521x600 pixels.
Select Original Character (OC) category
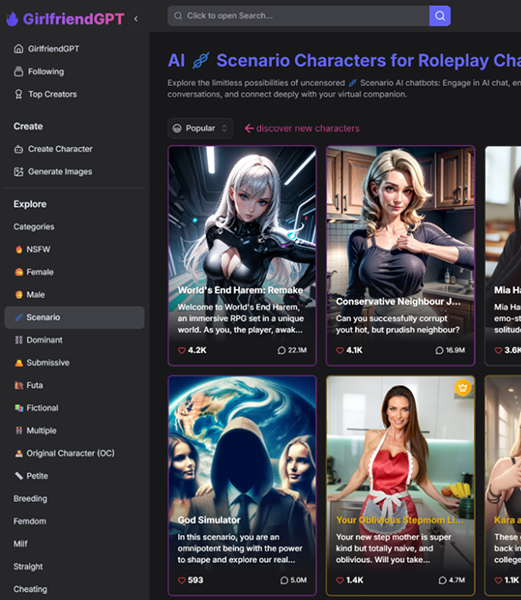pos(75,453)
